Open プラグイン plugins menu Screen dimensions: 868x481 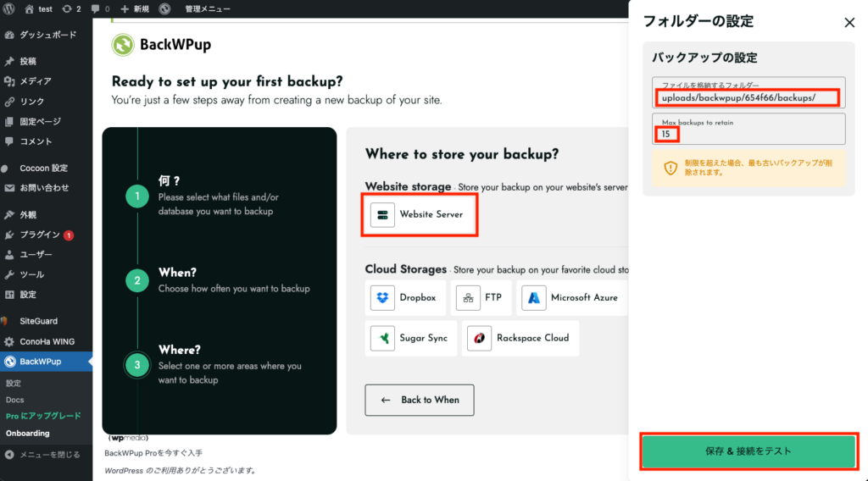tap(46, 235)
